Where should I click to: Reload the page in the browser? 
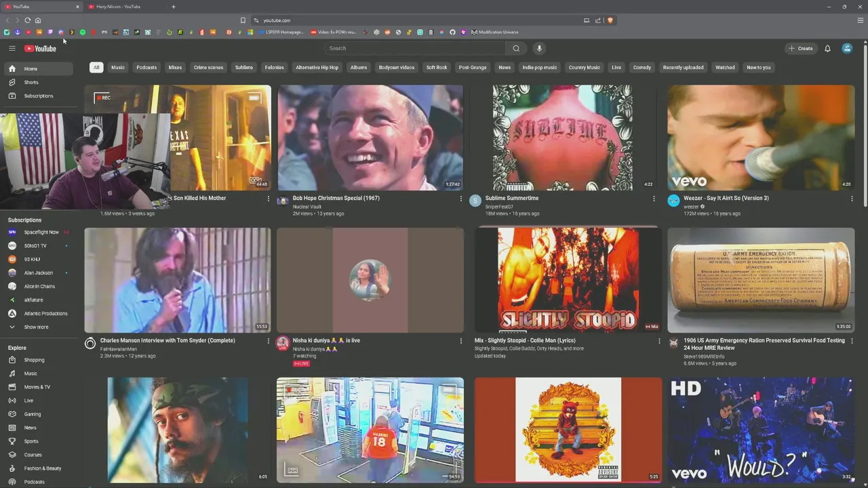pyautogui.click(x=27, y=20)
